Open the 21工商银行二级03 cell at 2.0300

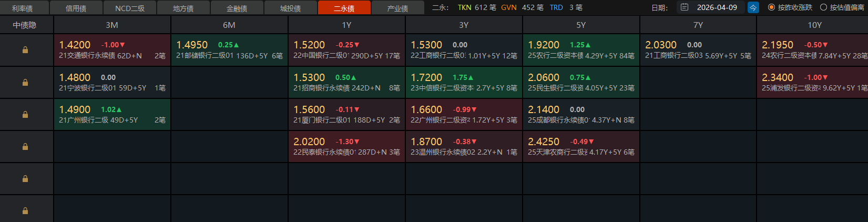click(x=698, y=50)
